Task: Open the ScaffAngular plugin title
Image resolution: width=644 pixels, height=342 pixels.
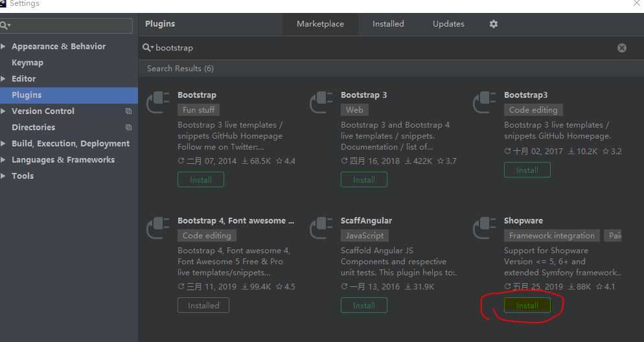Action: tap(366, 221)
